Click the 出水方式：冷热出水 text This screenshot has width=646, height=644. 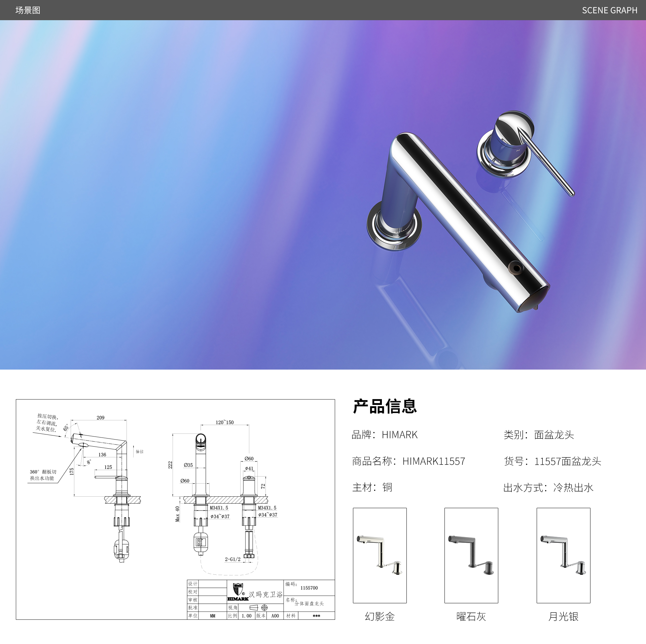point(548,487)
